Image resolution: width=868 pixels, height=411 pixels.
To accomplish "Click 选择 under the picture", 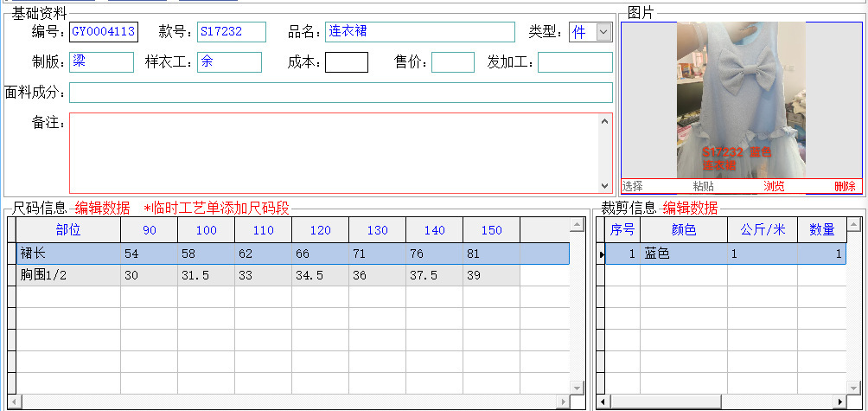I will click(x=633, y=187).
